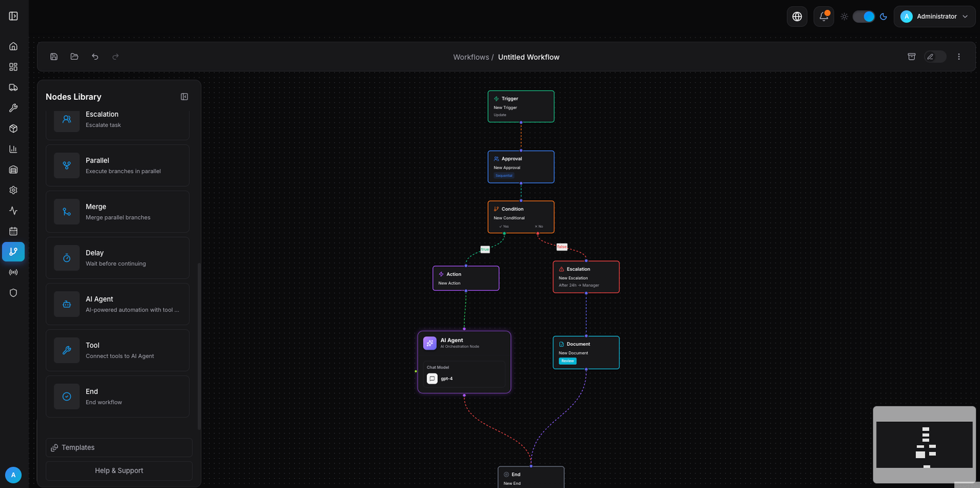Select the End node on canvas

coord(531,478)
